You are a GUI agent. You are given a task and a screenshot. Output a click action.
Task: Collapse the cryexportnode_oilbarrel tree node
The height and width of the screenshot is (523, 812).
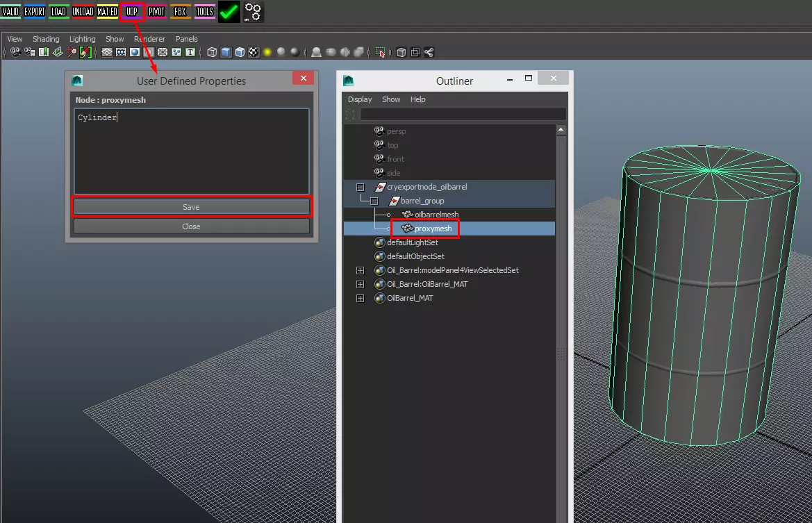(360, 187)
